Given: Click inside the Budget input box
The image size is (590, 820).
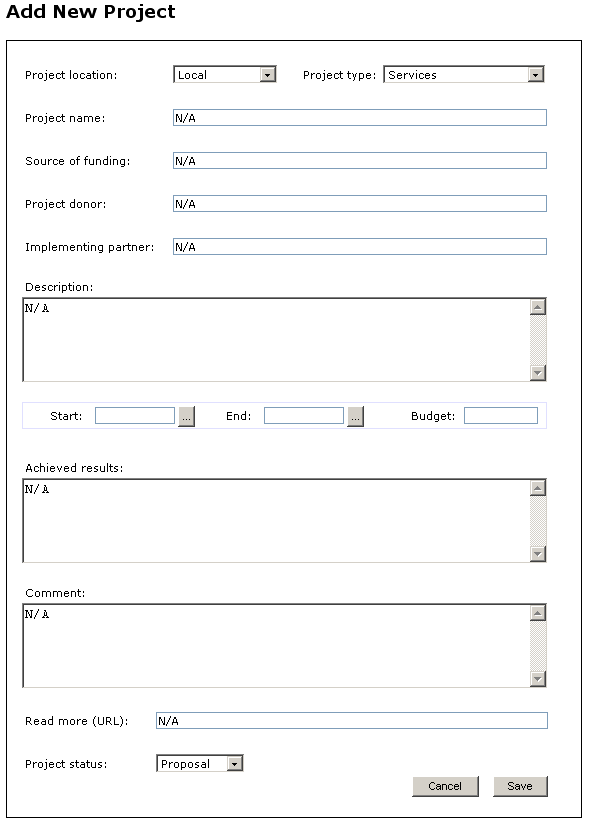Looking at the screenshot, I should click(501, 416).
